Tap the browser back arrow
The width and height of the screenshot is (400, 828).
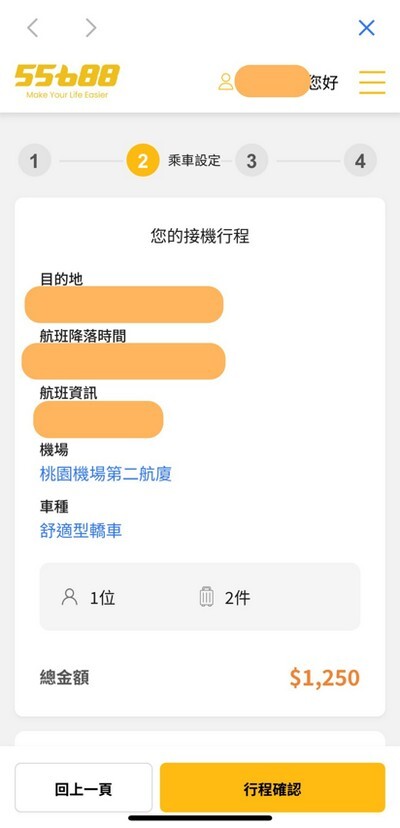click(33, 28)
